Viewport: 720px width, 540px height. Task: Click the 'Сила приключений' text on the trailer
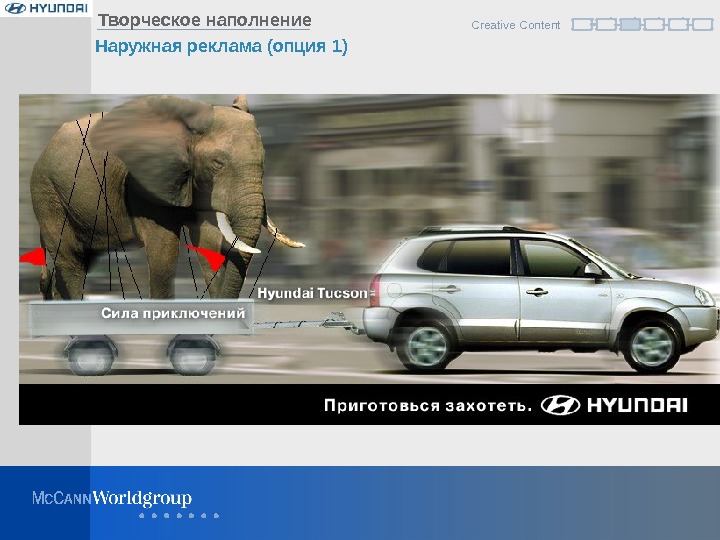[x=173, y=313]
